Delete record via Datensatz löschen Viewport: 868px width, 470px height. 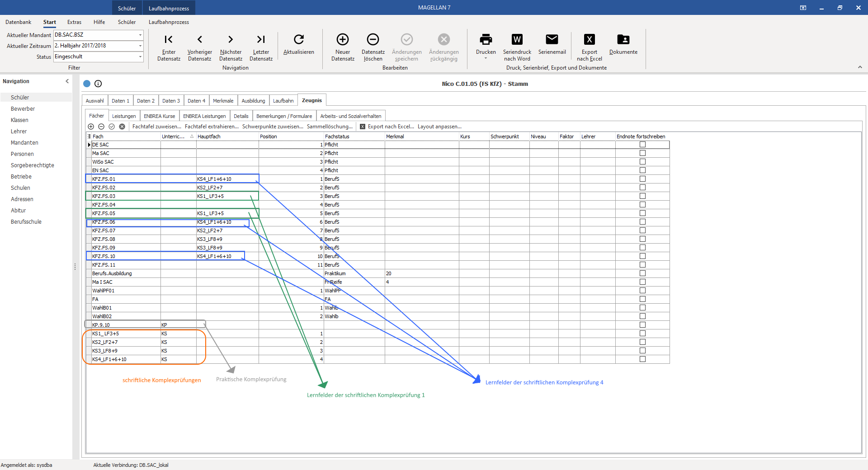tap(373, 39)
